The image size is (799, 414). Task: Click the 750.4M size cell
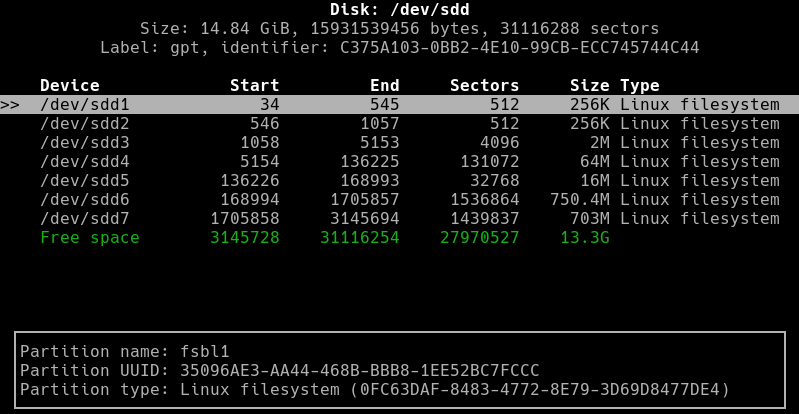pyautogui.click(x=580, y=200)
